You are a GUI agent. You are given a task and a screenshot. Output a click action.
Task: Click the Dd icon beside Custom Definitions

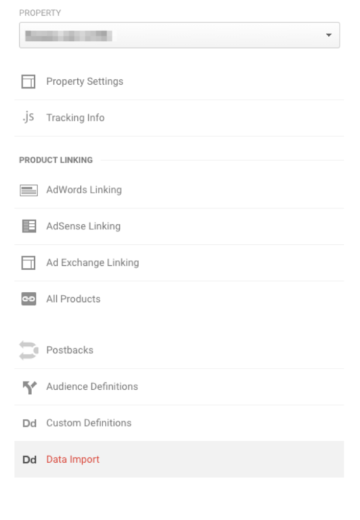coord(29,423)
